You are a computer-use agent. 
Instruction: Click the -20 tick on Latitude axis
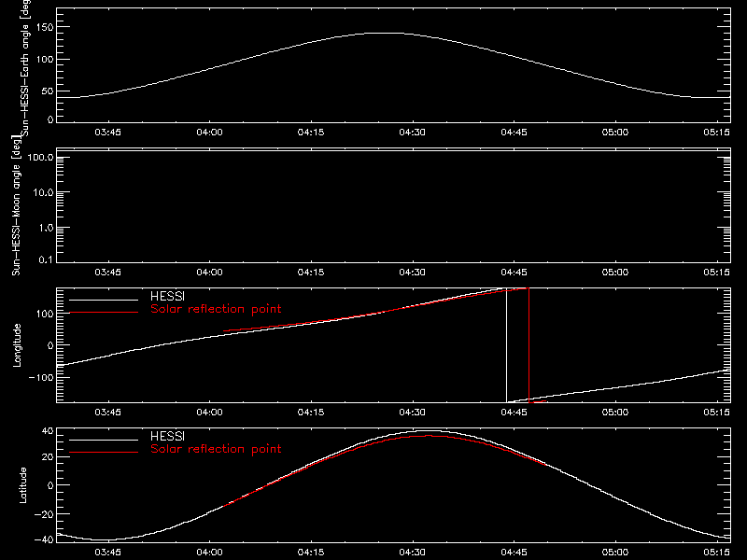click(x=44, y=514)
